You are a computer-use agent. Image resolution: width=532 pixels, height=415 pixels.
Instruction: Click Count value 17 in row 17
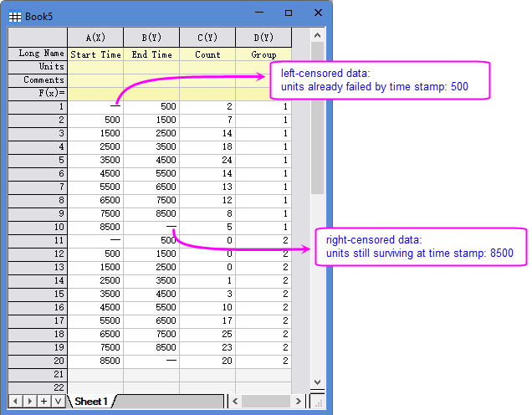coord(207,320)
